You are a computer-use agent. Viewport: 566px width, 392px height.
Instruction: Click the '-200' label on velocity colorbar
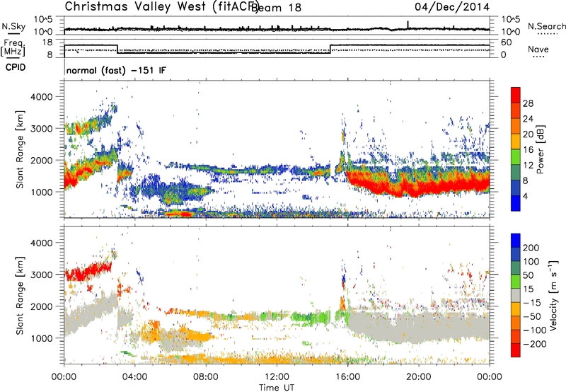point(535,344)
